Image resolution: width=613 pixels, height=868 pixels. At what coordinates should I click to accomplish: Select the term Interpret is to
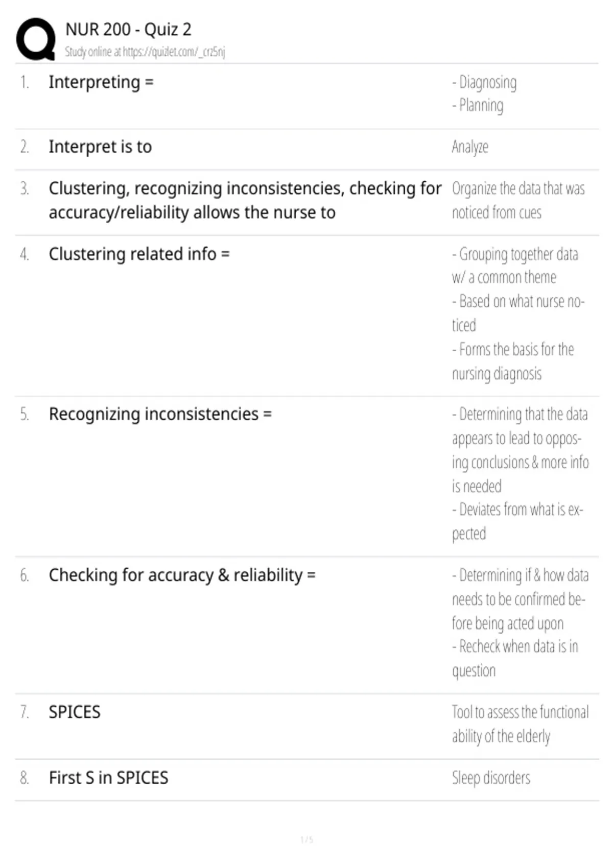click(x=100, y=147)
